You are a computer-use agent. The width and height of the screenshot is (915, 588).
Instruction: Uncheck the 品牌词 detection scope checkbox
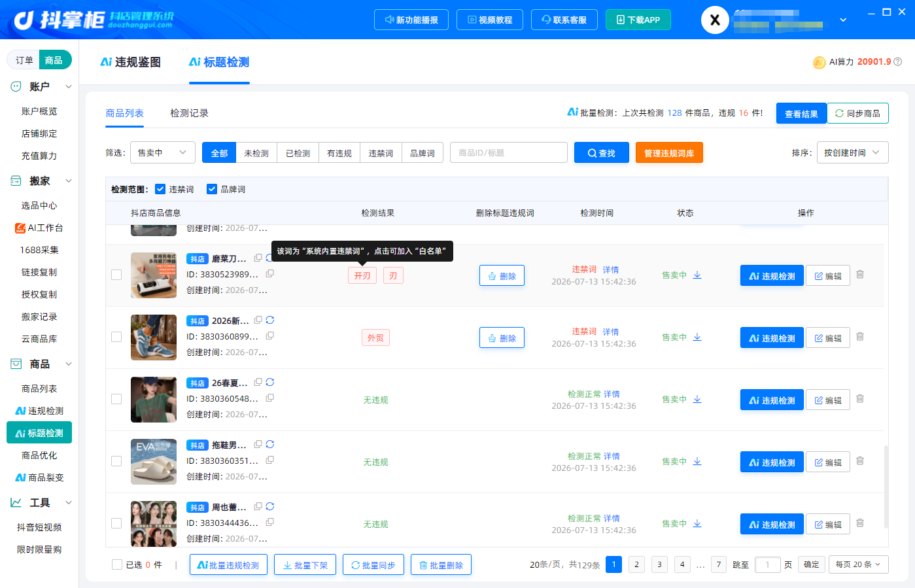point(212,189)
